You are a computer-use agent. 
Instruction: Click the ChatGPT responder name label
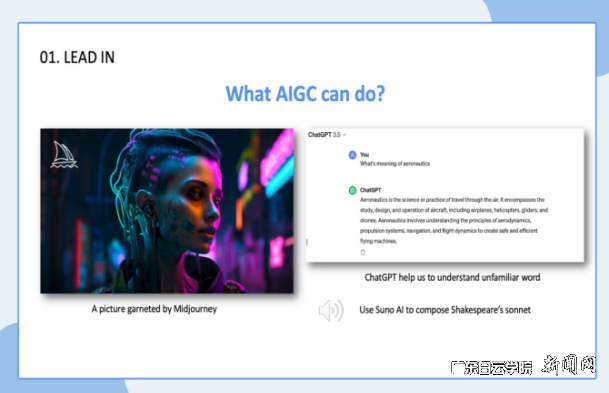tap(371, 190)
